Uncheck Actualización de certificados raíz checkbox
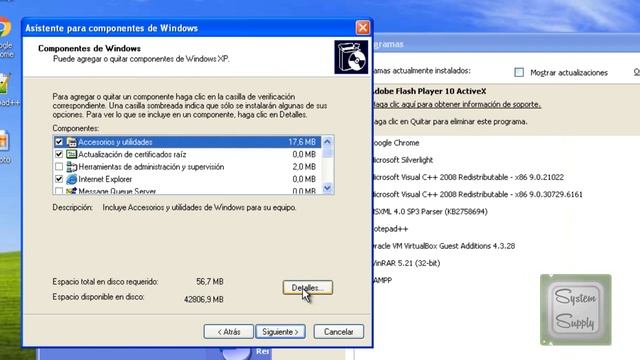Screen dimensions: 640x360 point(59,154)
